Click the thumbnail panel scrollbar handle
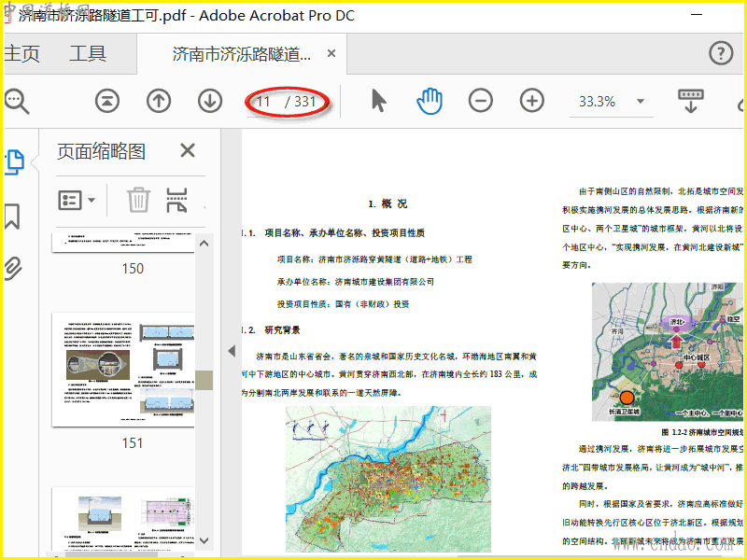 tap(204, 381)
